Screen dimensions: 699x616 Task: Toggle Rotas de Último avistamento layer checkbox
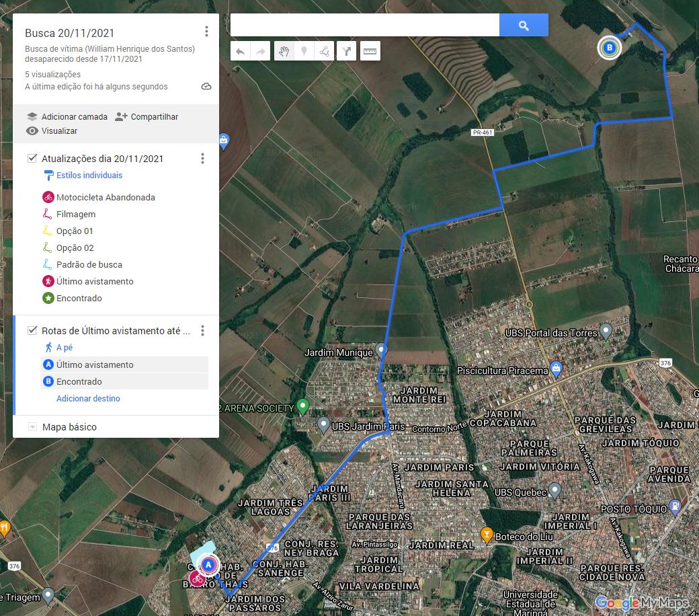(x=32, y=331)
